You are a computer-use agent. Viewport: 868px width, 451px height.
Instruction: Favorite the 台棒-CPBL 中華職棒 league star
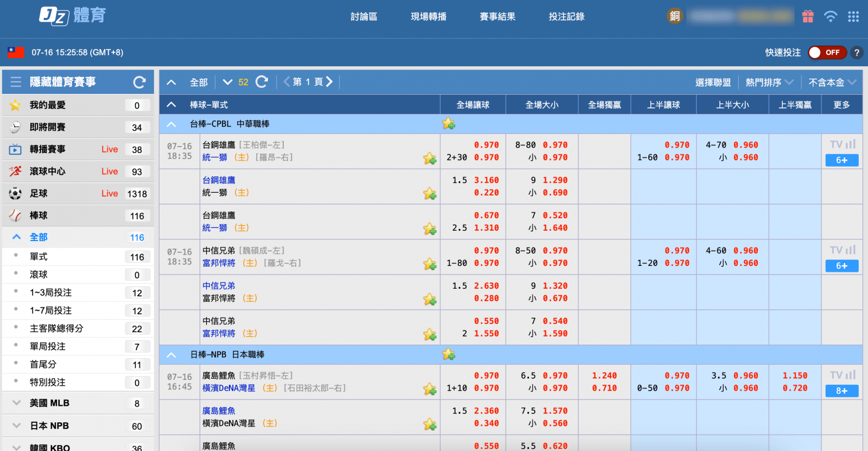click(449, 124)
